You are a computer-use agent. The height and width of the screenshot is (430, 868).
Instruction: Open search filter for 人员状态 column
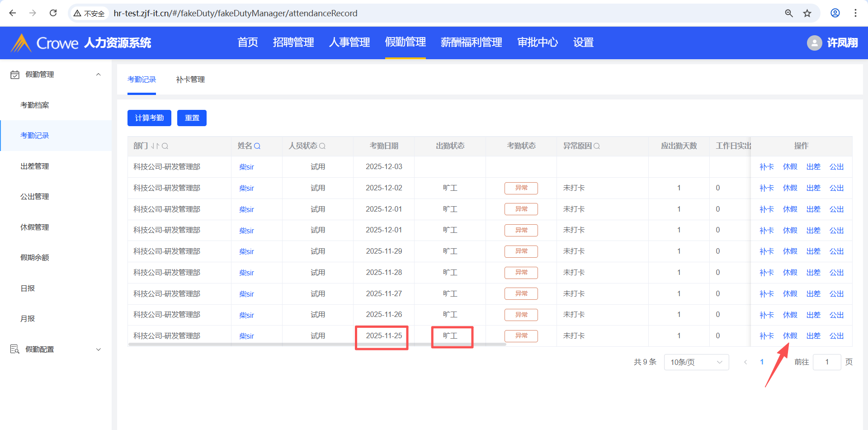click(x=322, y=146)
